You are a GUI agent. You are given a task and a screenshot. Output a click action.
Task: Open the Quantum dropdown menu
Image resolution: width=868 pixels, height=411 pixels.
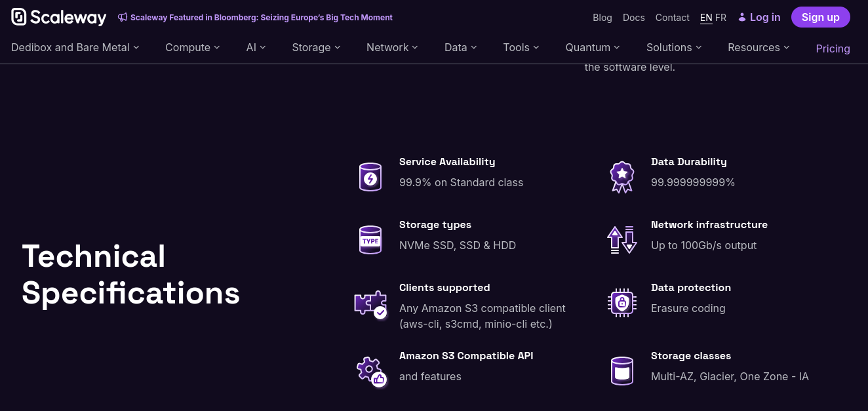[593, 47]
